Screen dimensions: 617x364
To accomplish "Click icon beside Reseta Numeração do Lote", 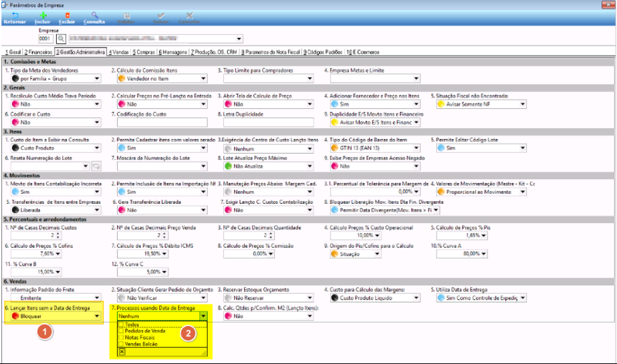I will pyautogui.click(x=96, y=166).
